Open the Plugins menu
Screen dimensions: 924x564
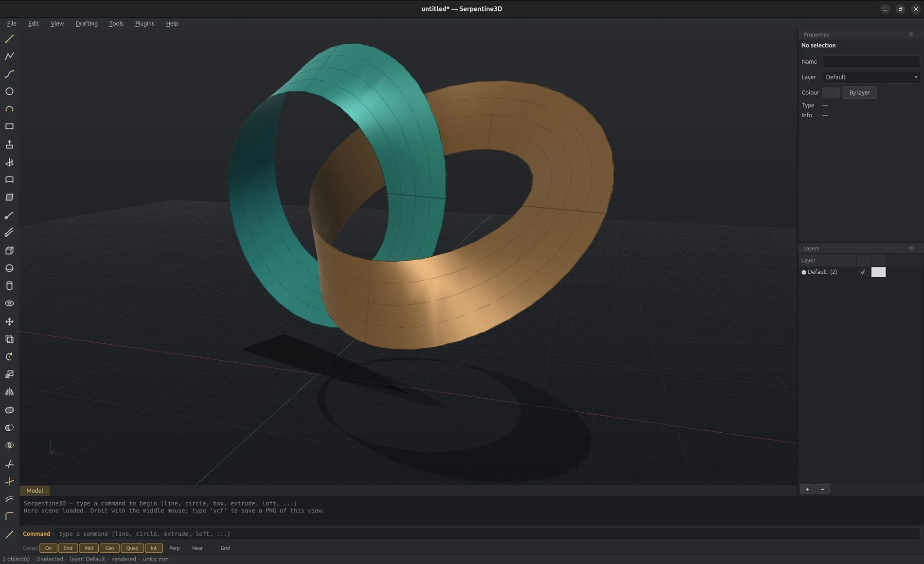point(144,23)
